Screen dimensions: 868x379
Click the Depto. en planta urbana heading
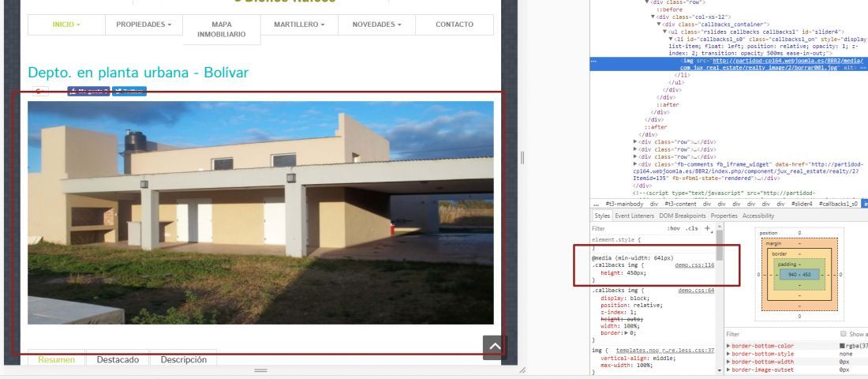pos(138,72)
